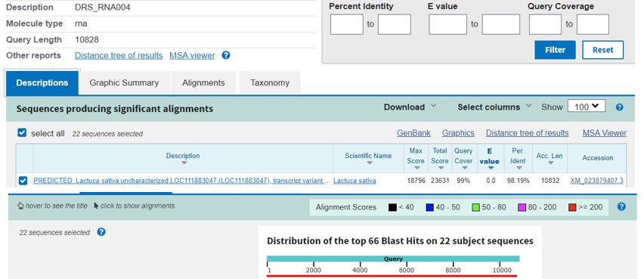Toggle the select all checkbox
644x279 pixels.
pos(22,133)
